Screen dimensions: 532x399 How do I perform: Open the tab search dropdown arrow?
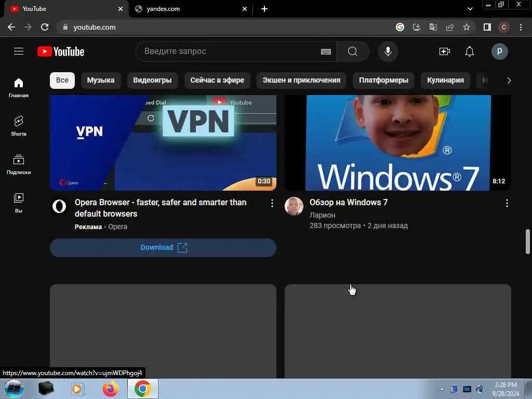470,9
